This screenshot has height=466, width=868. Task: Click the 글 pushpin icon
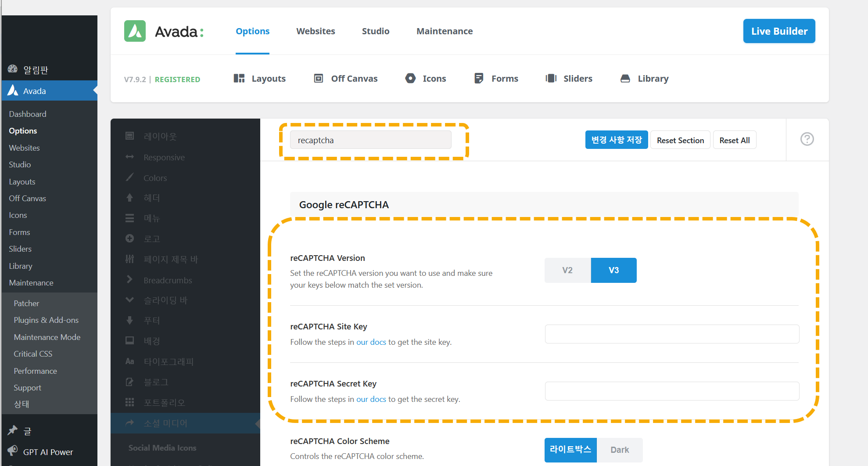pos(13,430)
